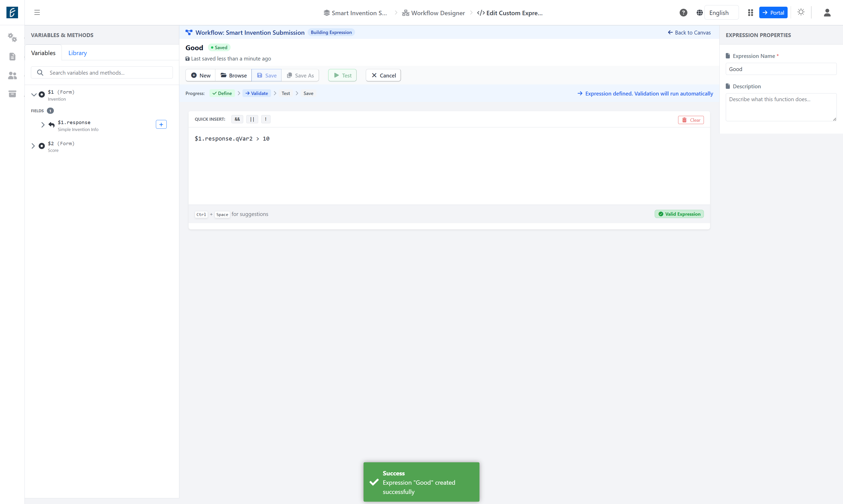Open the English language dropdown

(x=721, y=13)
